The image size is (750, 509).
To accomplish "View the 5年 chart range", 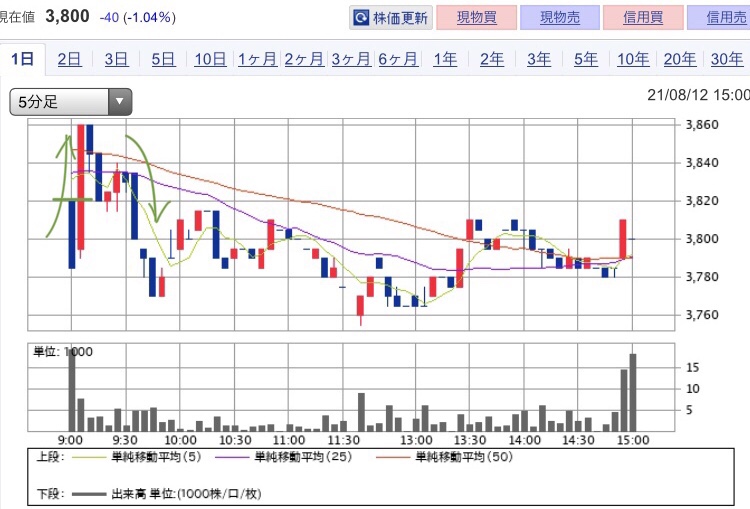I will pyautogui.click(x=585, y=59).
